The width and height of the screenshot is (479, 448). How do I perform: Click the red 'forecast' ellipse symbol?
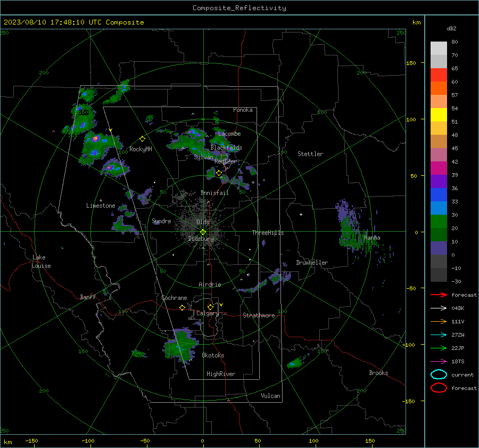point(439,388)
